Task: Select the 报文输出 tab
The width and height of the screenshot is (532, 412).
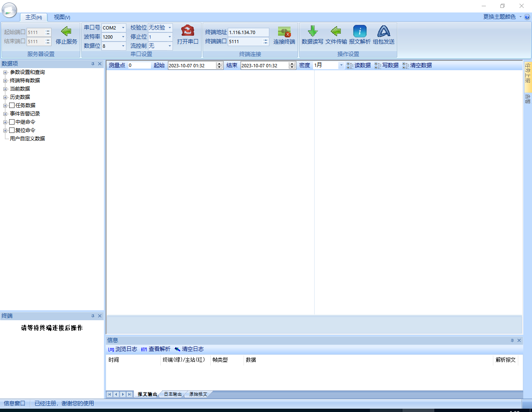Action: point(147,395)
